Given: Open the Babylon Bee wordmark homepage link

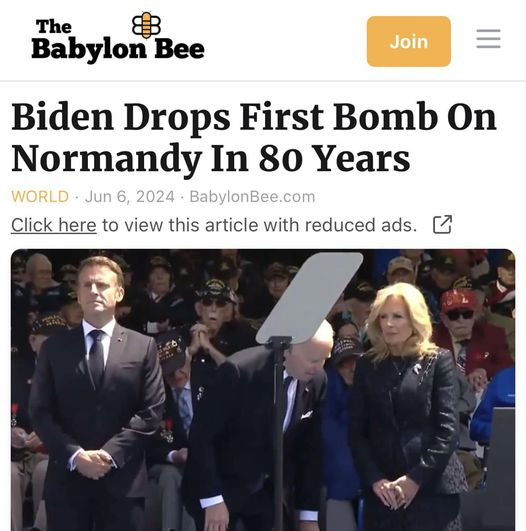Looking at the screenshot, I should (x=118, y=49).
